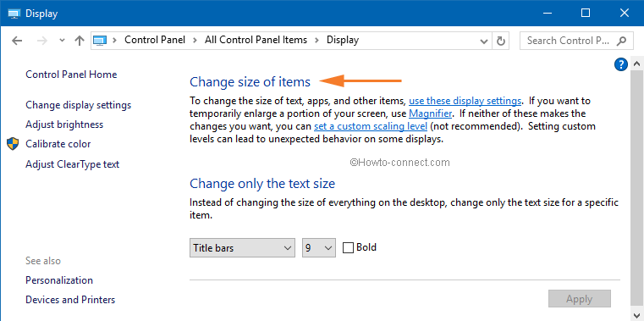Screen dimensions: 644x321
Task: Open the recent locations chevron
Action: 63,41
